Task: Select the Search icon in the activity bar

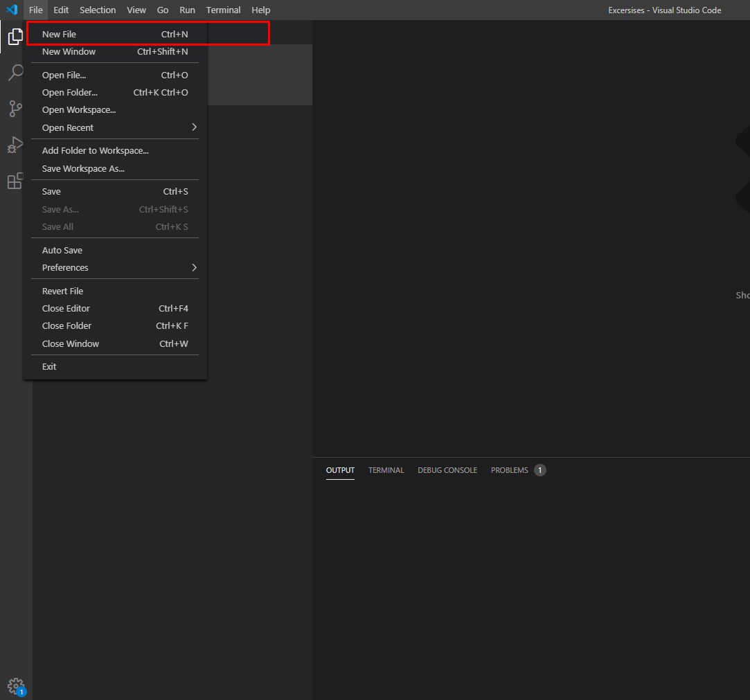Action: click(15, 72)
